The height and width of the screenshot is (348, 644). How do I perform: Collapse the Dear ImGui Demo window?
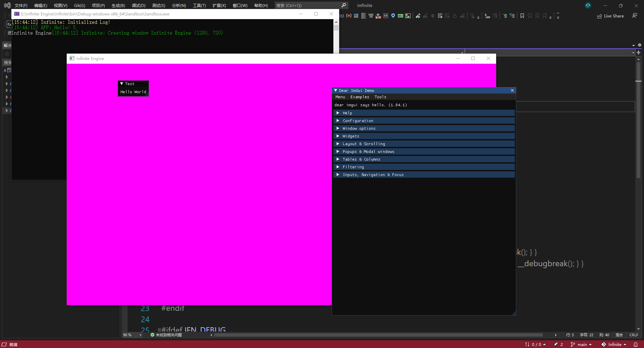click(336, 91)
